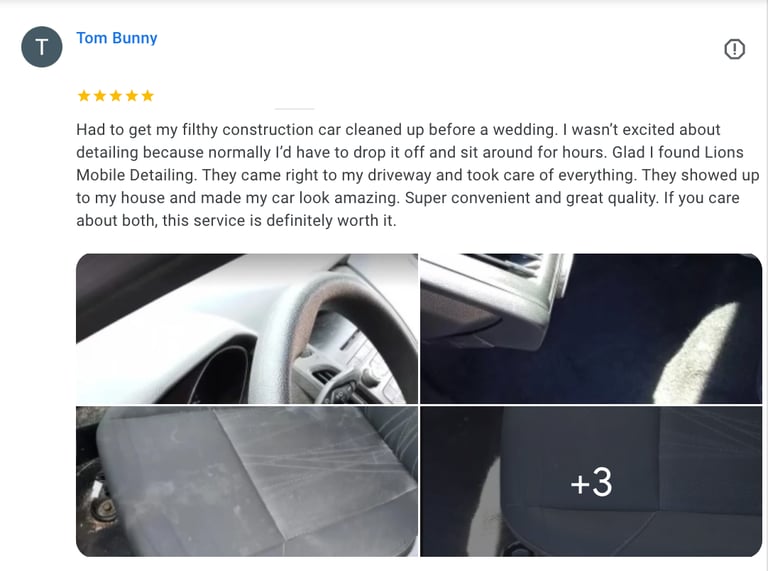Select the fifth gold rating star
This screenshot has height=571, width=768.
147,95
